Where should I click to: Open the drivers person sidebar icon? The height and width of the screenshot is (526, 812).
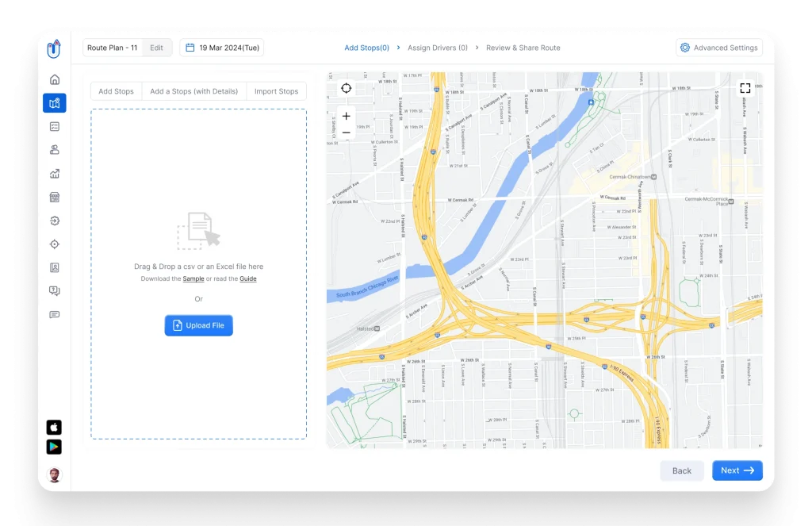pyautogui.click(x=55, y=150)
